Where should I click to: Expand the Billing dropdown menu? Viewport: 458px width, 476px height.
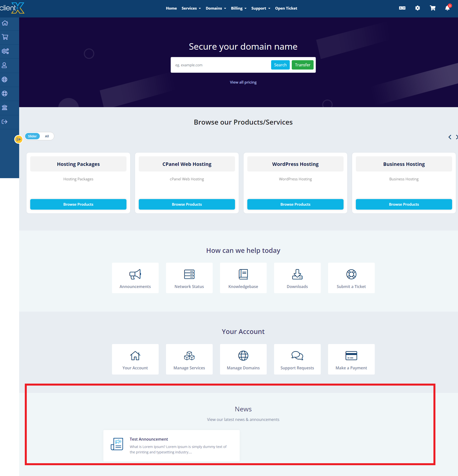coord(238,8)
